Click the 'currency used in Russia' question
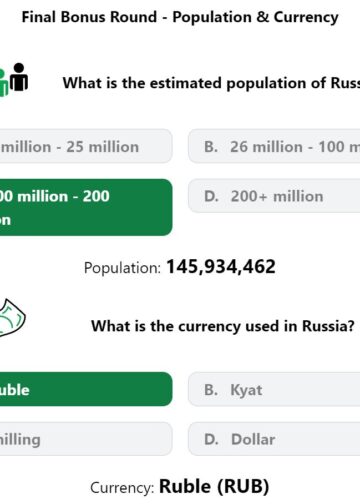Screen dimensions: 360x504 223,326
